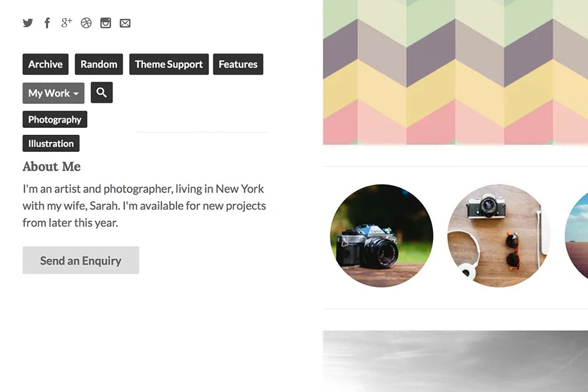Image resolution: width=588 pixels, height=392 pixels.
Task: Open Theme Support from the navigation
Action: click(169, 65)
